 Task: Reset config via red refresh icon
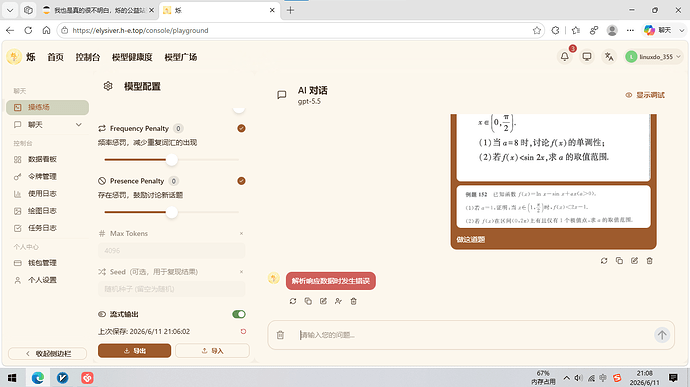[243, 332]
